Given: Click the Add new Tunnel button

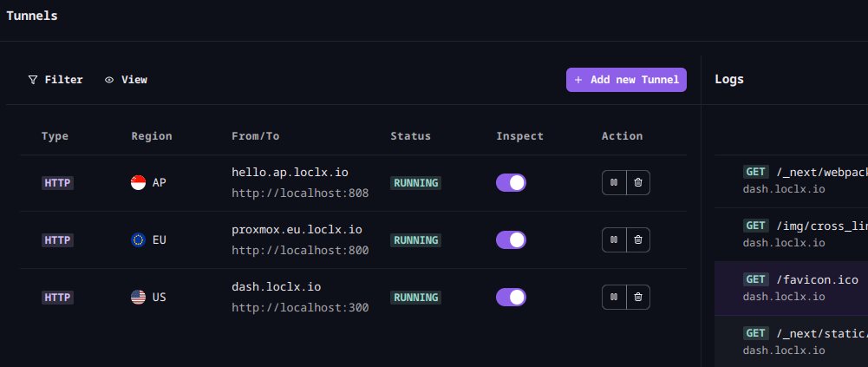Looking at the screenshot, I should click(x=626, y=80).
